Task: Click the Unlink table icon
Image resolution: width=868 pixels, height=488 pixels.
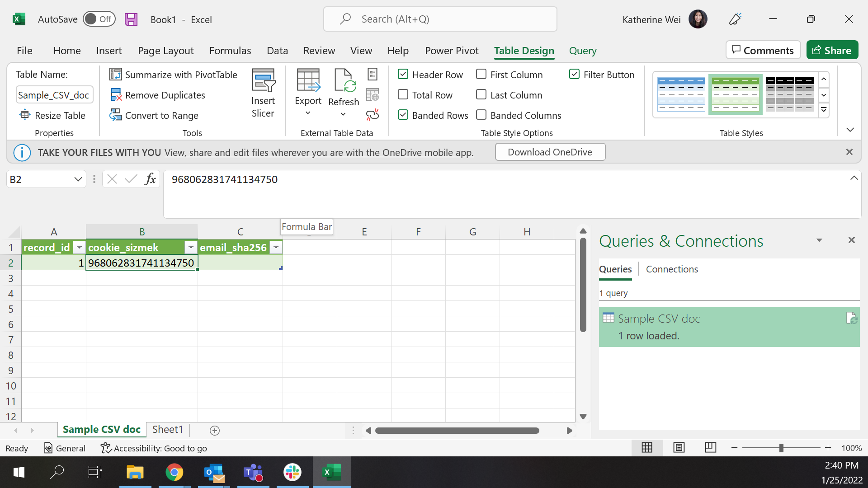Action: [373, 115]
